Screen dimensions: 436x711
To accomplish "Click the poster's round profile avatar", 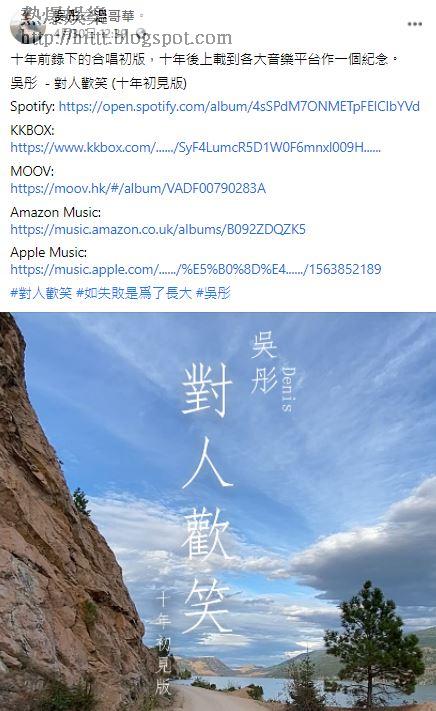I will 27,27.
